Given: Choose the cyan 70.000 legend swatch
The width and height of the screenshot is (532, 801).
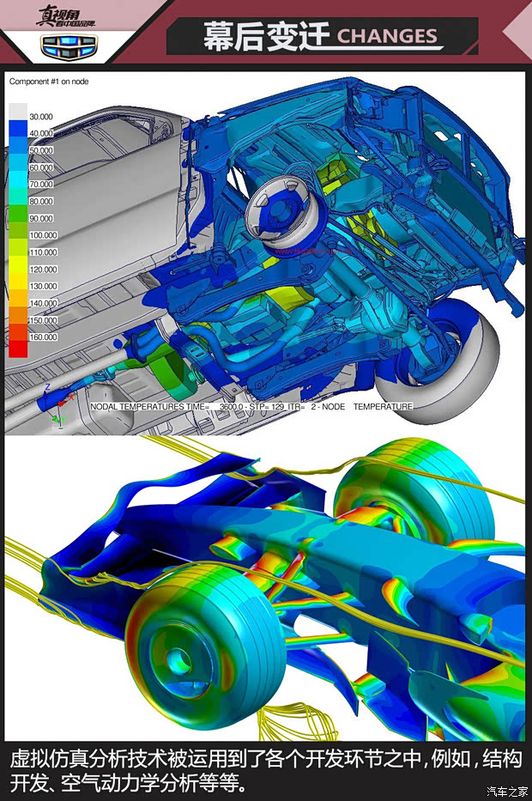Looking at the screenshot, I should [17, 179].
